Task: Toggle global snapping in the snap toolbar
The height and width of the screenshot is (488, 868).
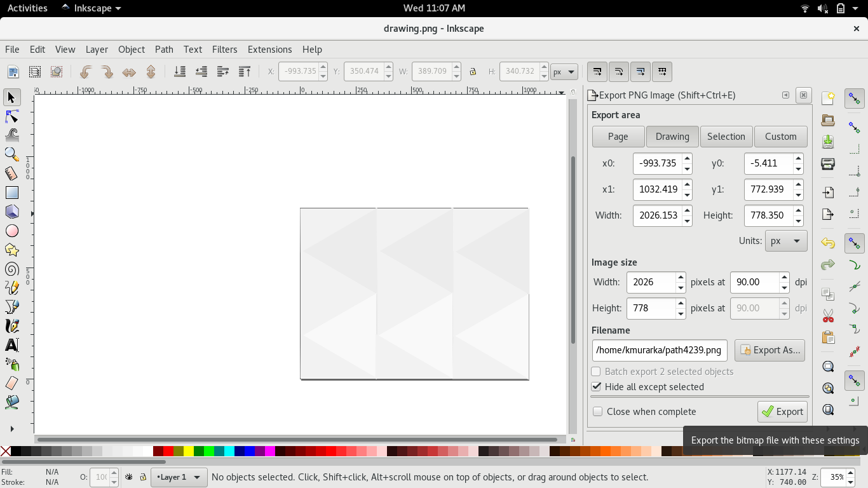Action: click(x=854, y=98)
